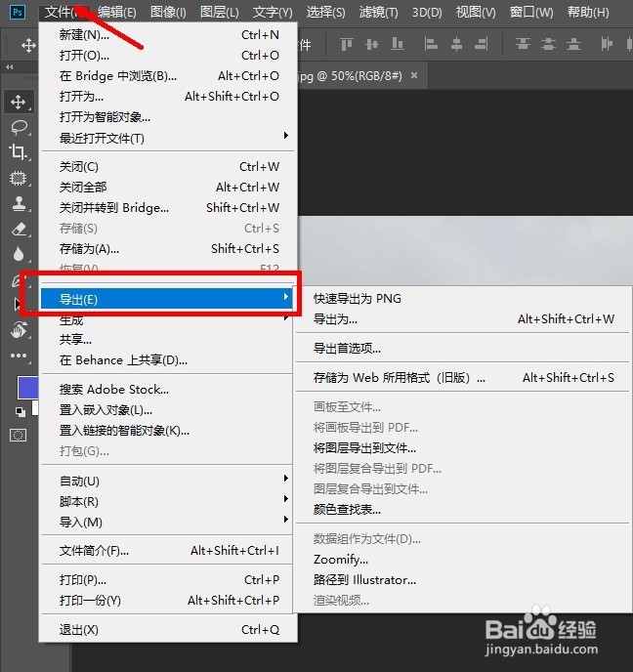Open the 视图(V) menu
The width and height of the screenshot is (633, 672).
click(476, 12)
